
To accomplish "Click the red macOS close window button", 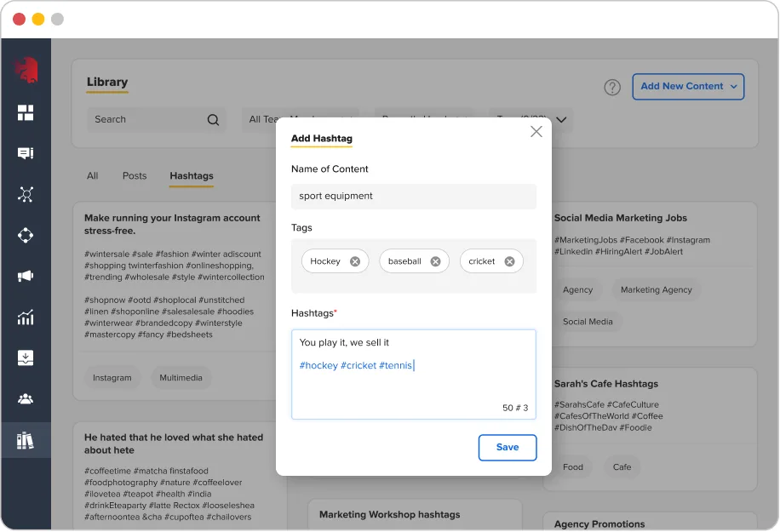I will point(19,20).
